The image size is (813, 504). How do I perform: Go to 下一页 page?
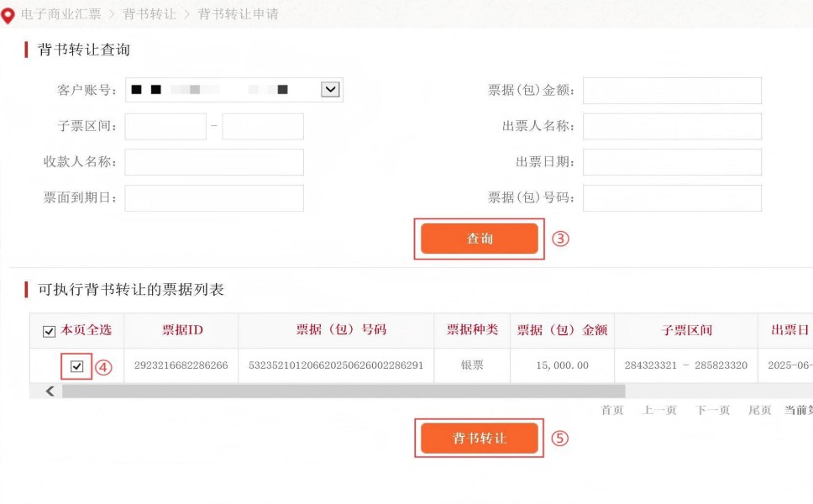(x=712, y=410)
